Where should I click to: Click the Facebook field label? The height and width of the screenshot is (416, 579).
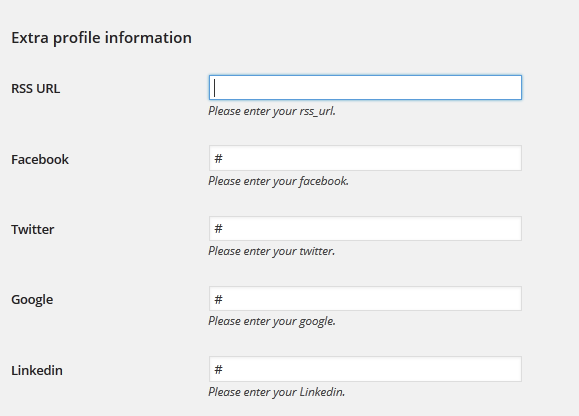(x=40, y=159)
